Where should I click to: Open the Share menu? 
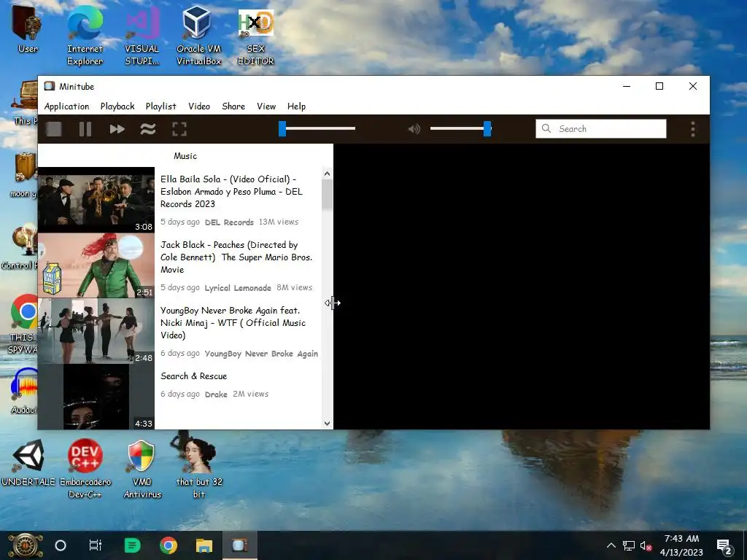pyautogui.click(x=233, y=106)
